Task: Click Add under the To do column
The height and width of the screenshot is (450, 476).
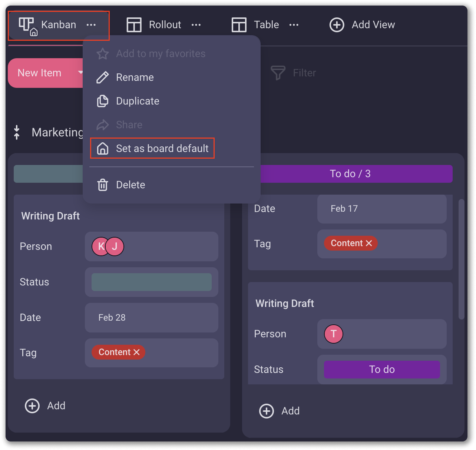Action: (x=280, y=411)
